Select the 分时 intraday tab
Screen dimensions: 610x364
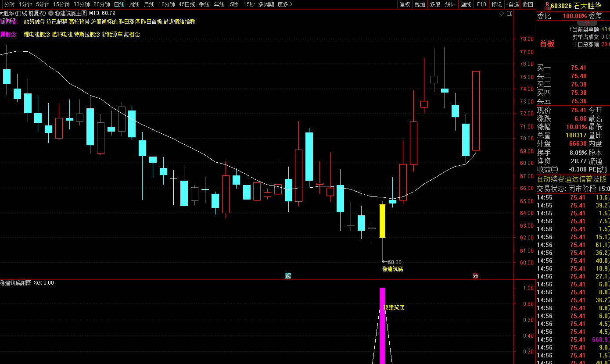coord(9,4)
